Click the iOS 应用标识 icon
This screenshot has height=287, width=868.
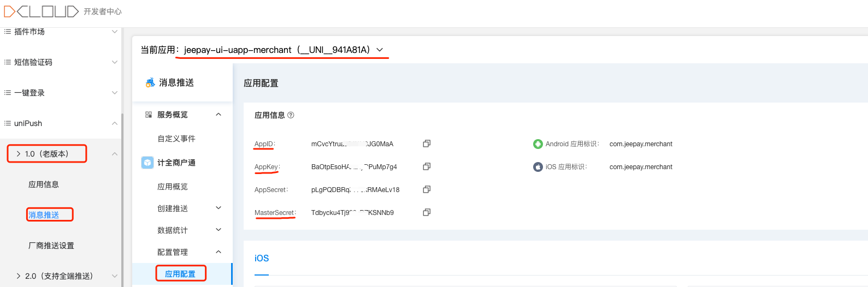click(538, 167)
